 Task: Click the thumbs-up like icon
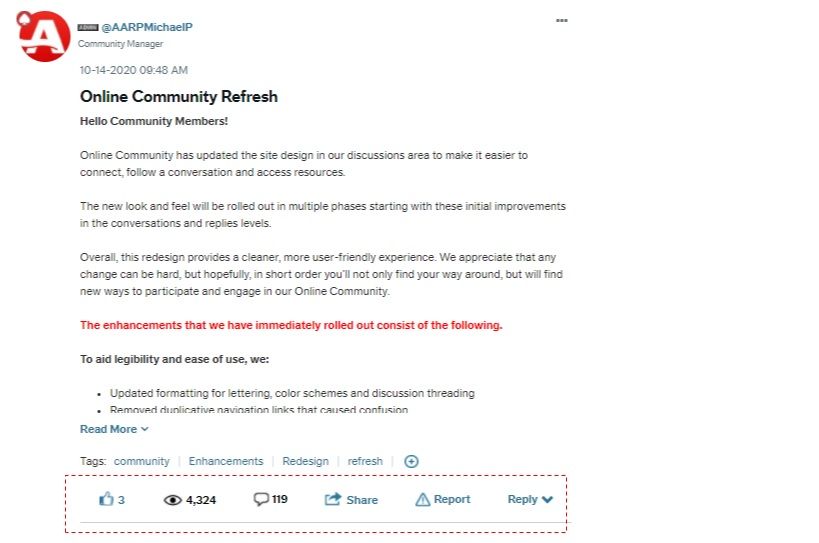point(107,499)
